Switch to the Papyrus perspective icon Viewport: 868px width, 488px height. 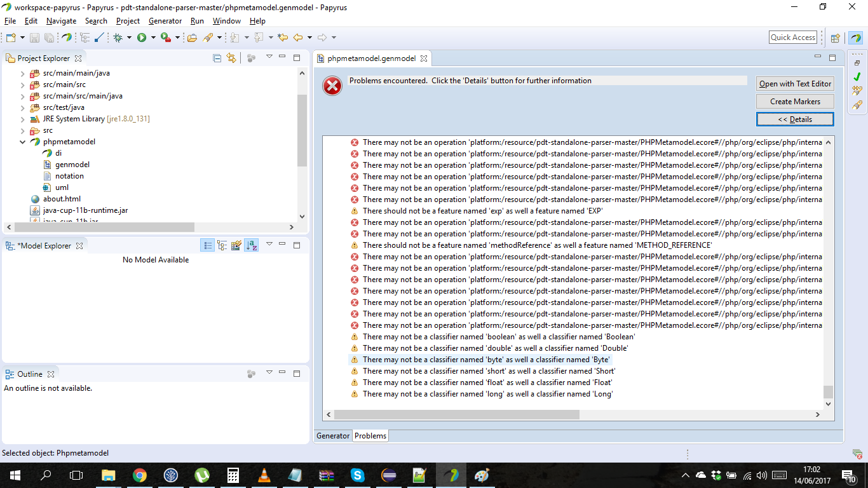click(x=856, y=37)
